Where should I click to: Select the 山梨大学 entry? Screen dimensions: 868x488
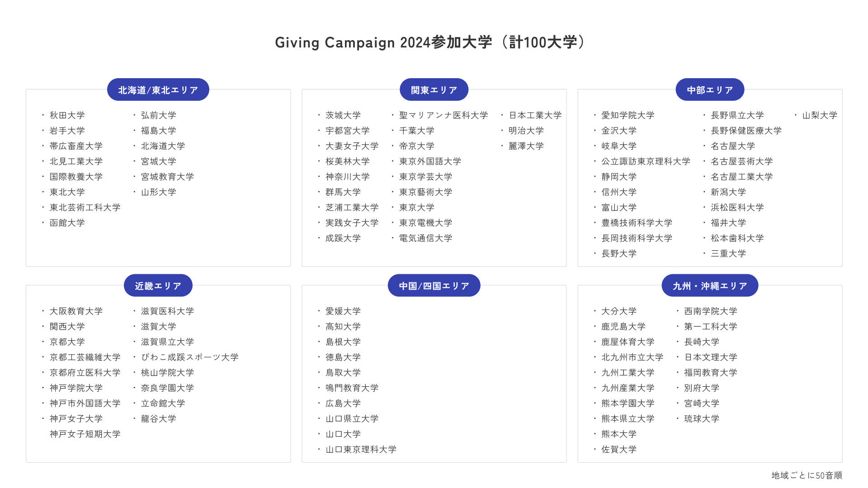[x=819, y=115]
